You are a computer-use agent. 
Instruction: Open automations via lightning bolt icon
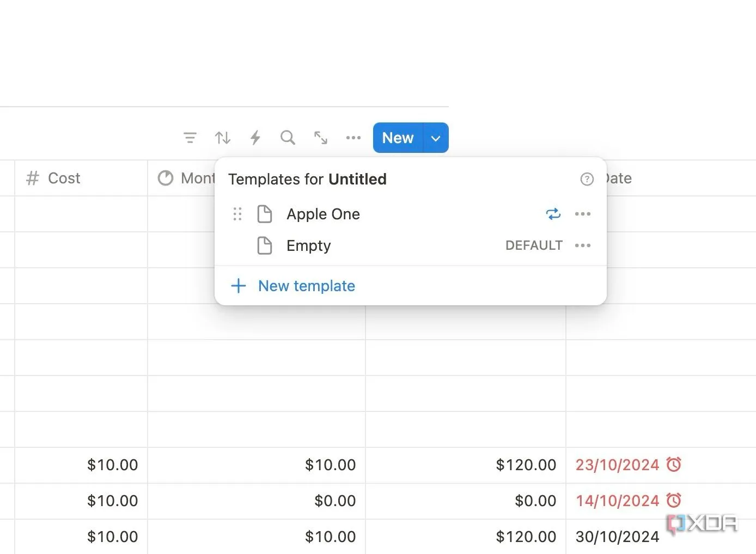coord(255,138)
